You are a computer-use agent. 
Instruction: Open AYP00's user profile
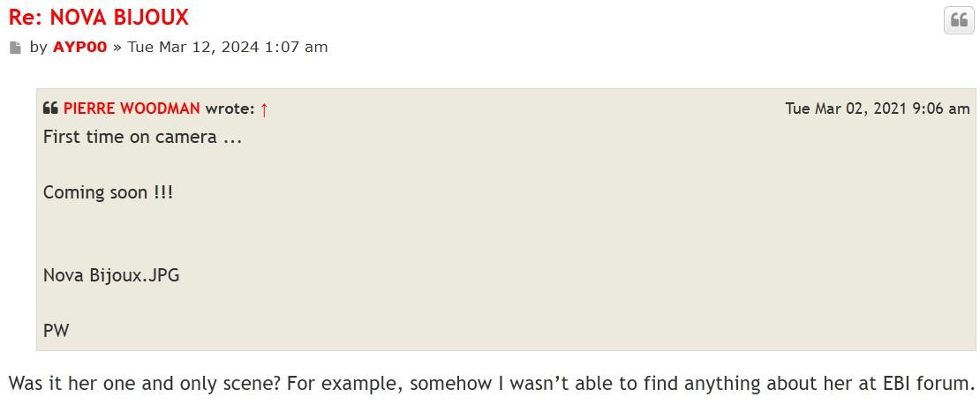pos(79,47)
